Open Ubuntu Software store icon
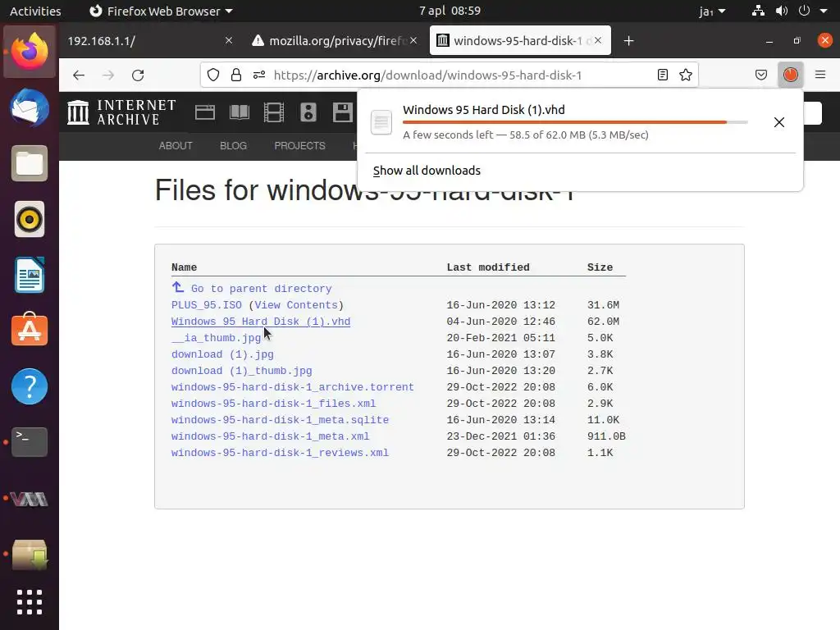This screenshot has height=630, width=840. click(x=30, y=330)
